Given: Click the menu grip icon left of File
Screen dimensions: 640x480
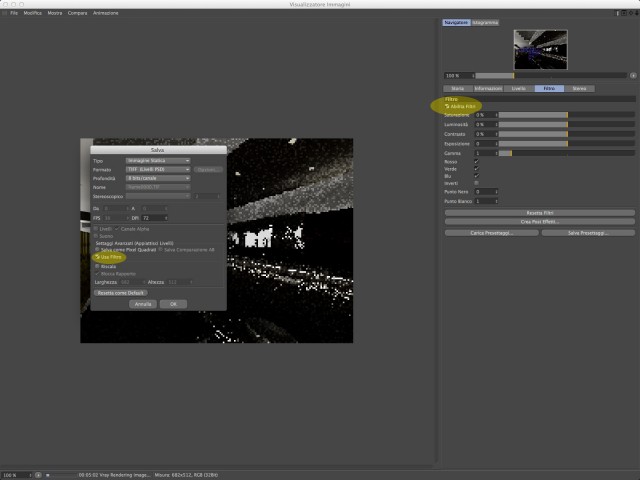Looking at the screenshot, I should point(4,13).
